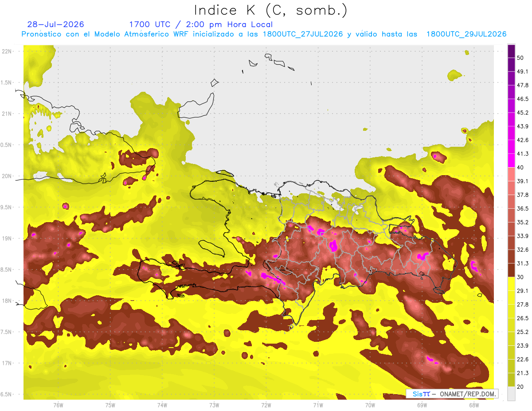Image resolution: width=532 pixels, height=411 pixels.
Task: Click the 'Indice K (C, somb.)' title
Action: [x=271, y=11]
